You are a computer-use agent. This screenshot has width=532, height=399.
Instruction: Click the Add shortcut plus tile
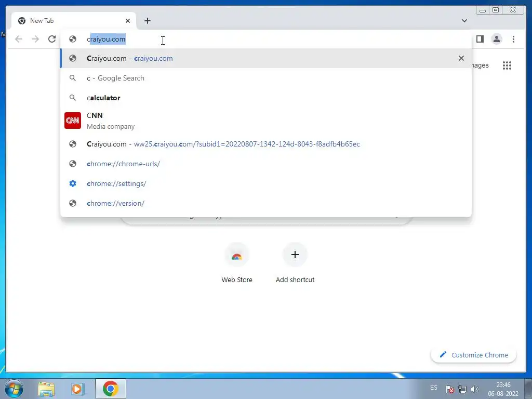tap(295, 263)
